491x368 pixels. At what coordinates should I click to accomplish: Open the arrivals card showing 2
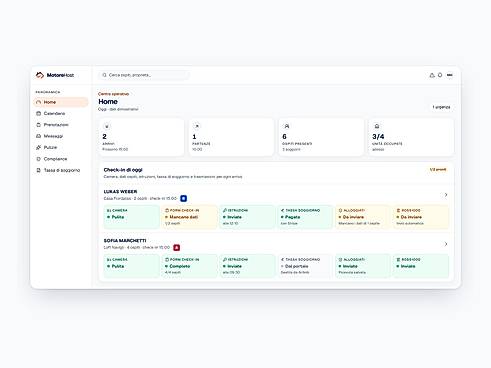point(141,137)
